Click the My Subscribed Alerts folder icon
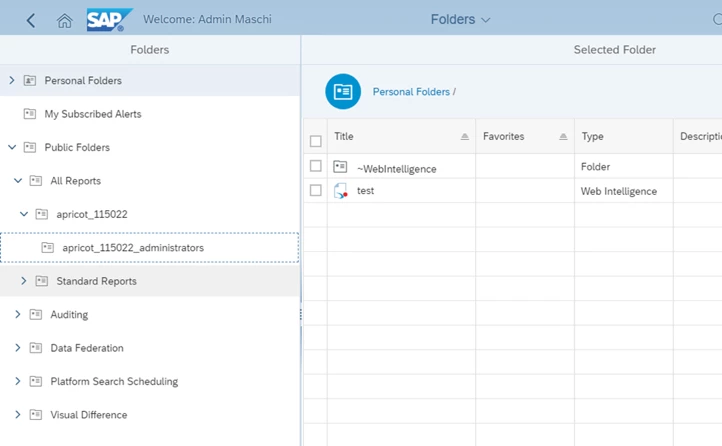This screenshot has height=446, width=722. [x=30, y=114]
